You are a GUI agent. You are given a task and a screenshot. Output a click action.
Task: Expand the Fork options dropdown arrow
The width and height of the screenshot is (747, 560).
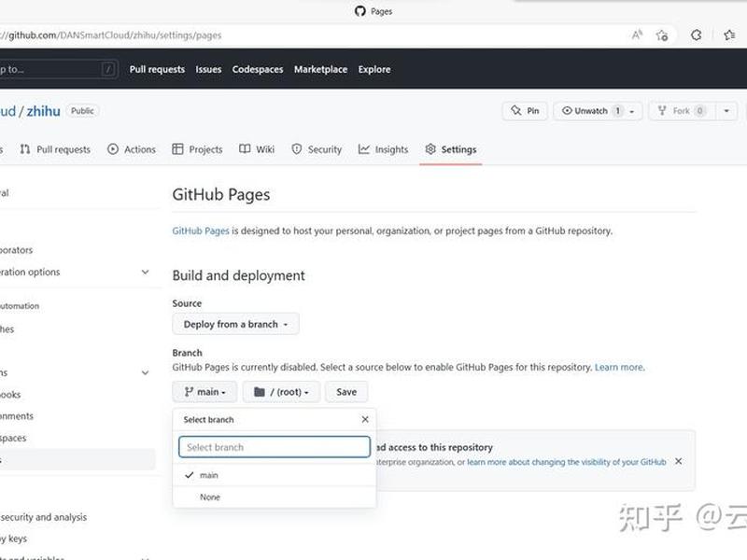click(x=726, y=111)
